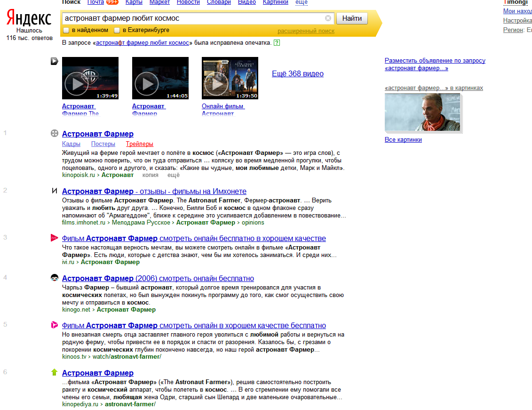Open 'Все картинки' link

tap(403, 139)
